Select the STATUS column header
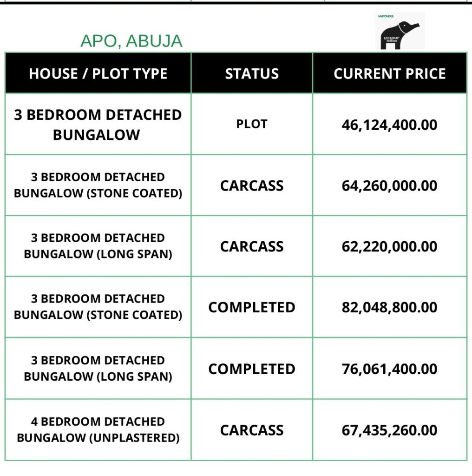 (x=252, y=73)
